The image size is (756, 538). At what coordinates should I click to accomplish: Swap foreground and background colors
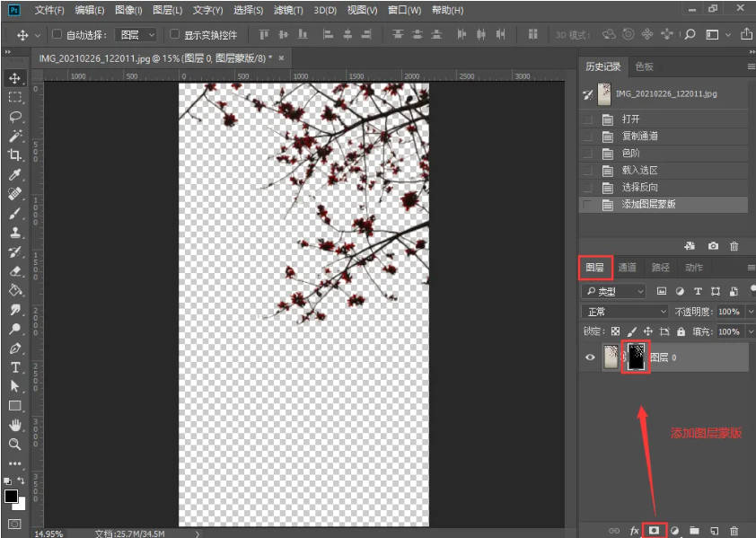click(x=22, y=481)
